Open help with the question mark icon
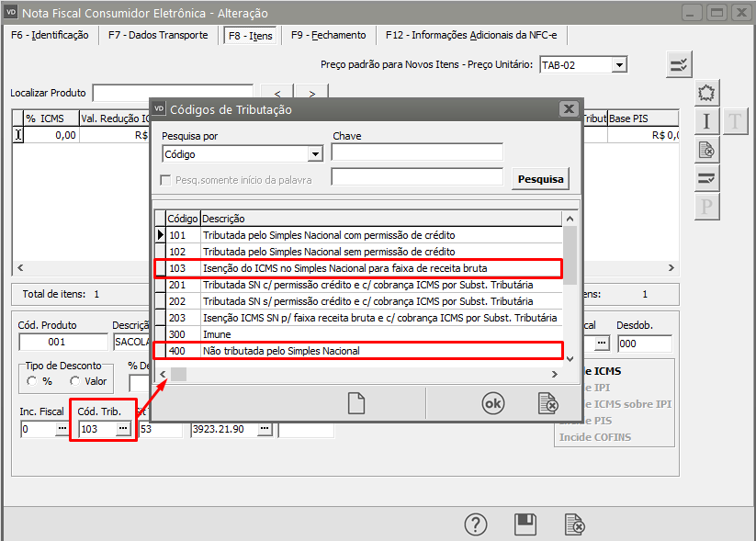This screenshot has width=756, height=541. pos(475,524)
